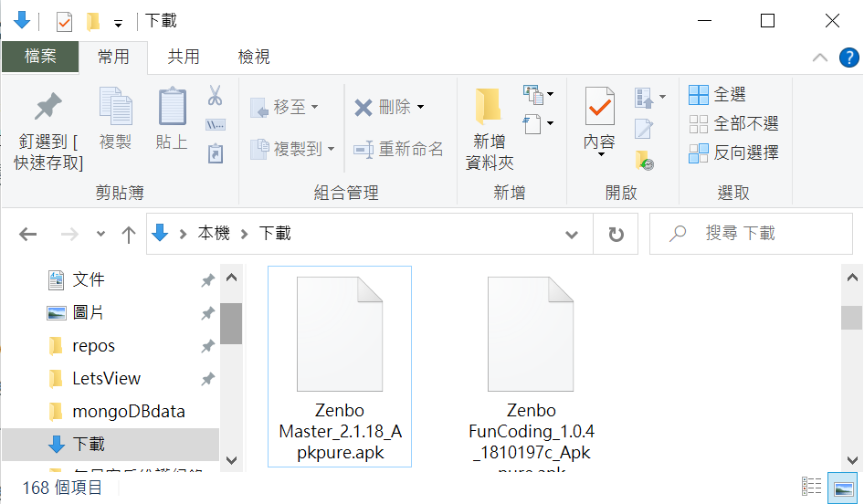Viewport: 864px width, 504px height.
Task: Expand the Delete (刪除) dropdown arrow
Action: 421,107
